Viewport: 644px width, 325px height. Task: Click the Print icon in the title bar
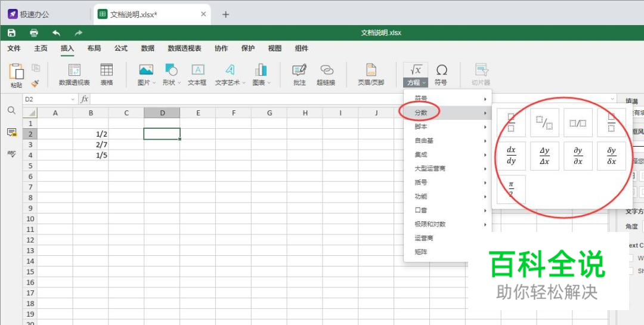(x=34, y=33)
